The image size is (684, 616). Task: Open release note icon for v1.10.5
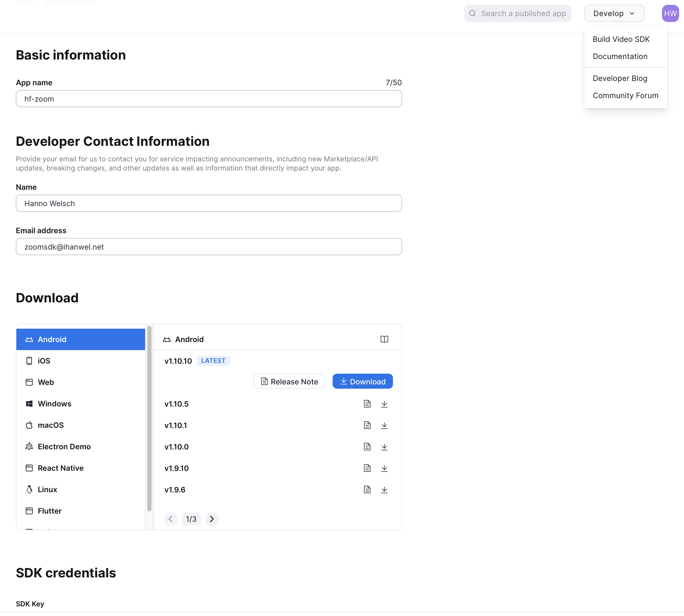(x=367, y=404)
